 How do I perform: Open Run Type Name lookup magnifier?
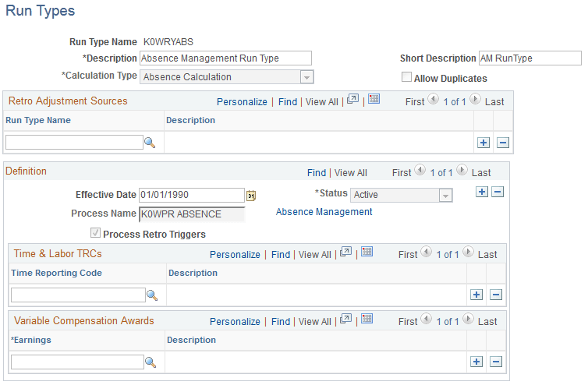click(150, 143)
